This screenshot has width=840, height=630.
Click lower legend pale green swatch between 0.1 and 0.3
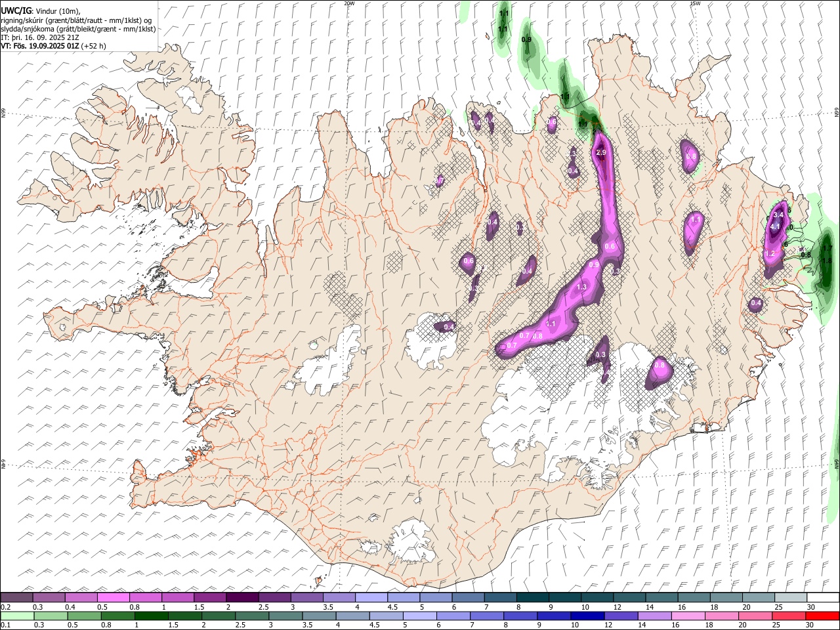16,616
